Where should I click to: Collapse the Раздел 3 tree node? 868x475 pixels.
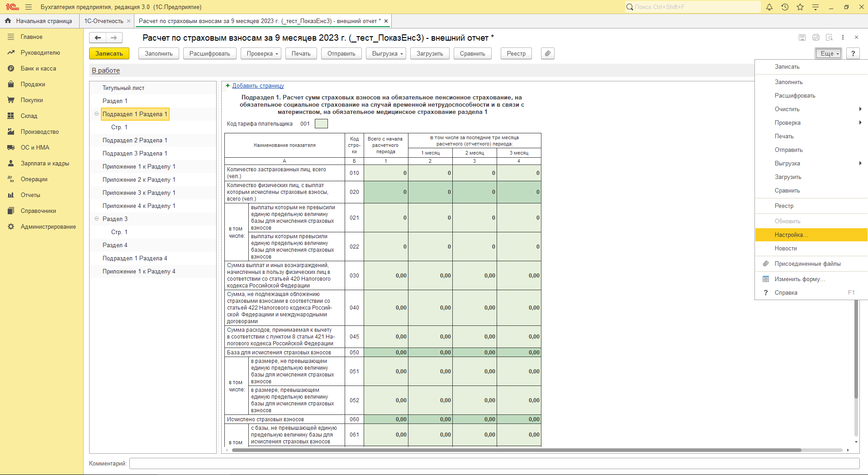[96, 219]
